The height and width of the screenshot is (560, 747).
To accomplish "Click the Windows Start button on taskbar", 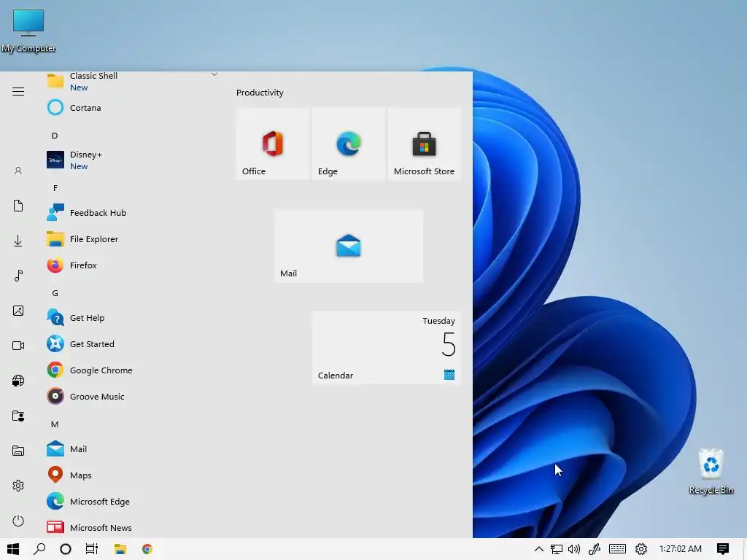I will pos(13,549).
